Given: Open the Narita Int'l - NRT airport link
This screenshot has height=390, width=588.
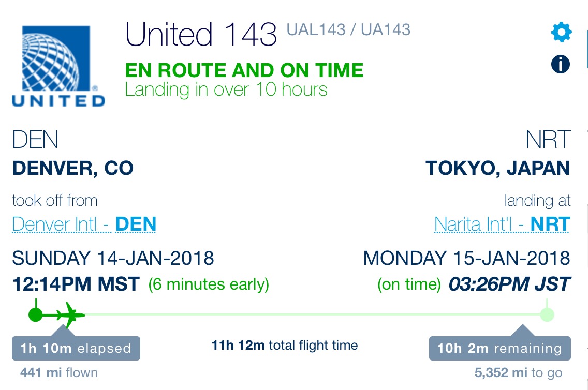Looking at the screenshot, I should point(502,224).
